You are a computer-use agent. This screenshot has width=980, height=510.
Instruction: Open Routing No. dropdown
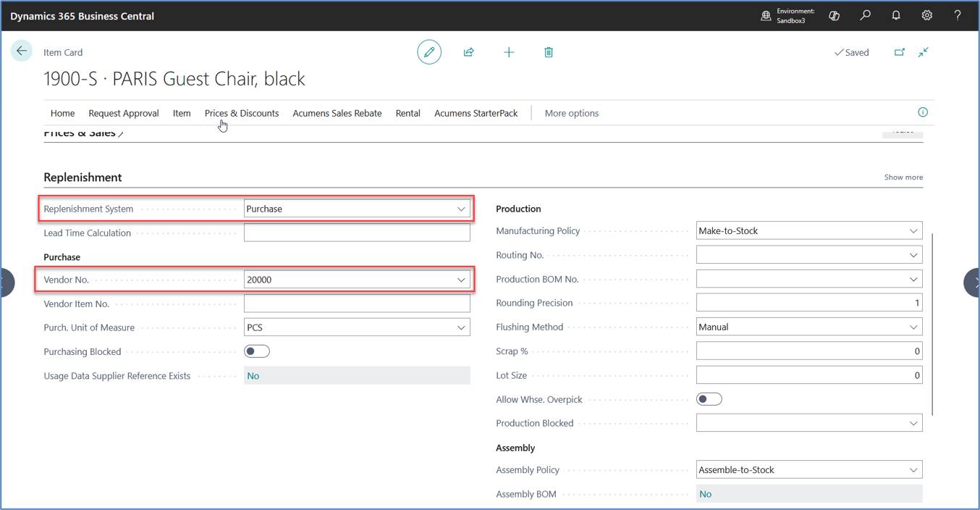click(913, 255)
